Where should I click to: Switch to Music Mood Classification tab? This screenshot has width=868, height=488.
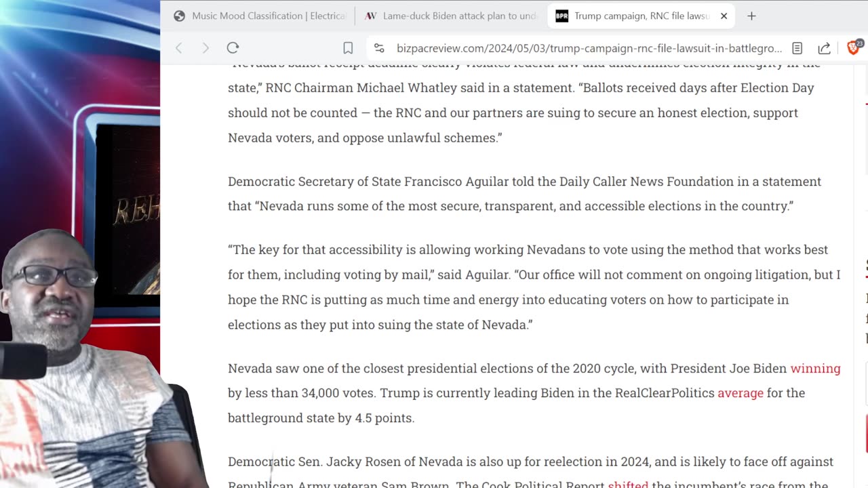coord(260,16)
